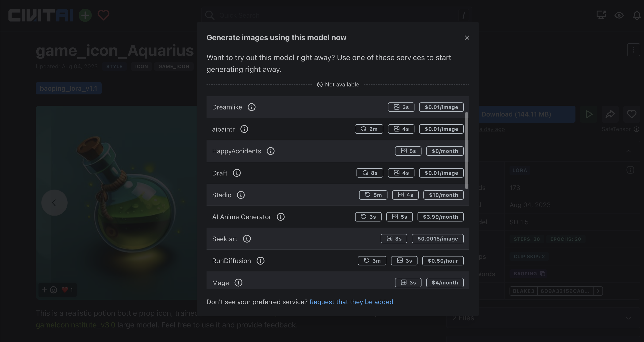644x342 pixels.
Task: Add a reaction with plus smiley icon
Action: pyautogui.click(x=50, y=290)
